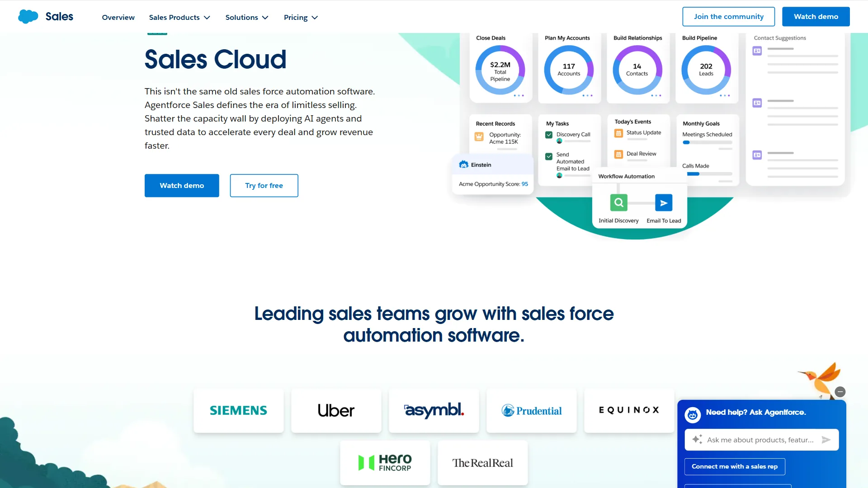Viewport: 868px width, 488px height.
Task: Click Join the community button
Action: [728, 16]
